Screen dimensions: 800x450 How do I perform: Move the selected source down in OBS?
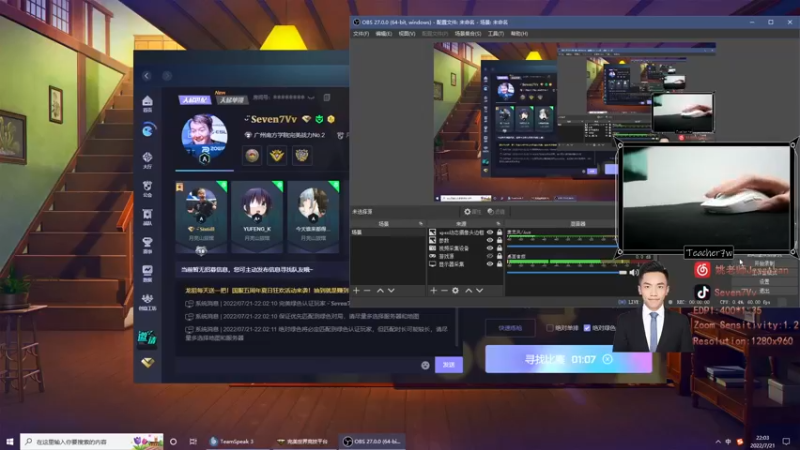(x=480, y=290)
